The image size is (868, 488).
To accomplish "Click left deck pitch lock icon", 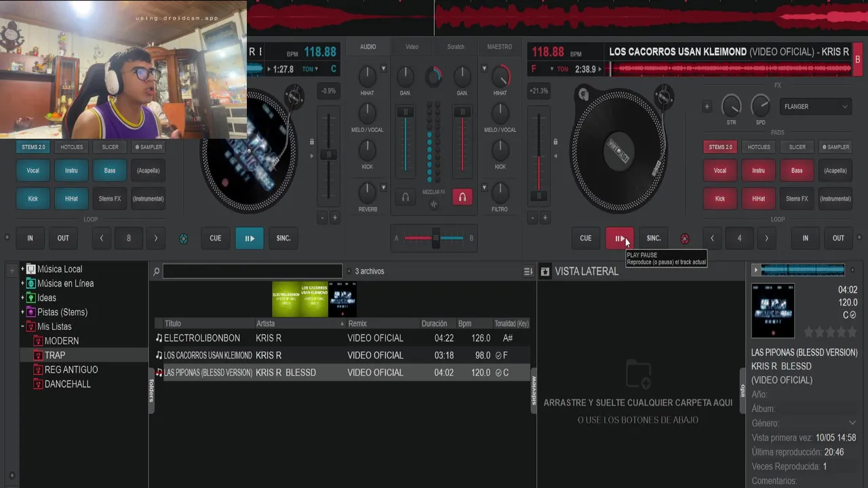I will (312, 142).
